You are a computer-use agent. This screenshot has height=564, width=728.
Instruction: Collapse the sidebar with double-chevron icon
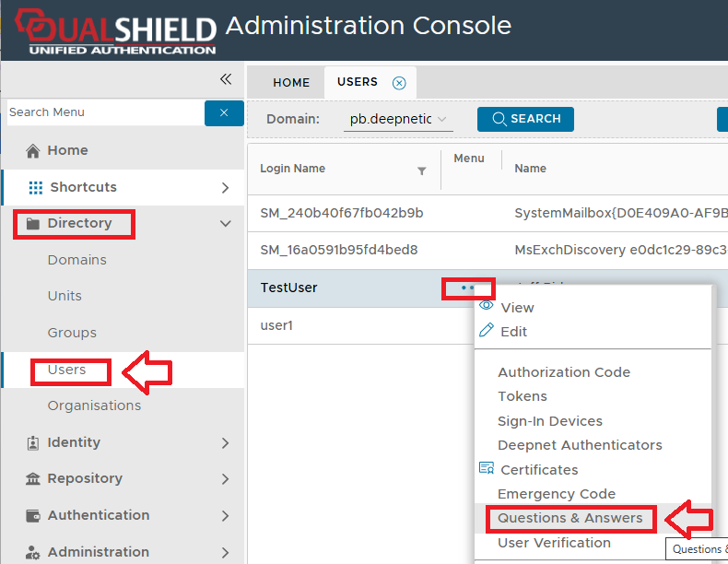pos(226,79)
